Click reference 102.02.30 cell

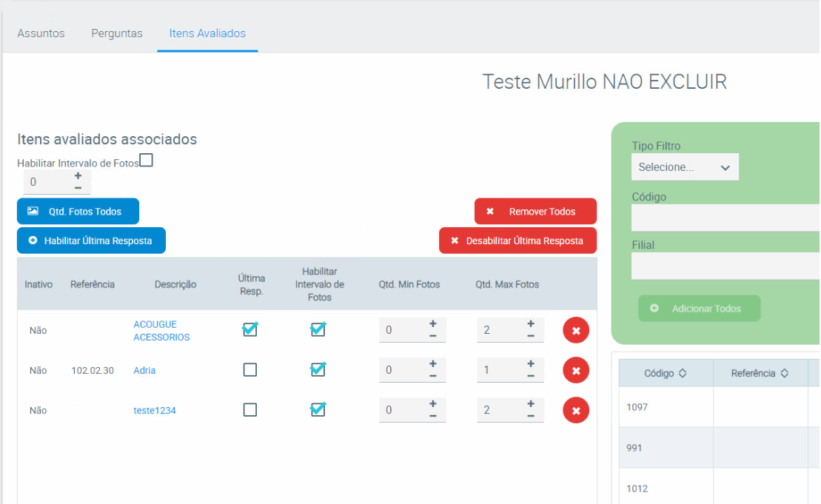[93, 371]
